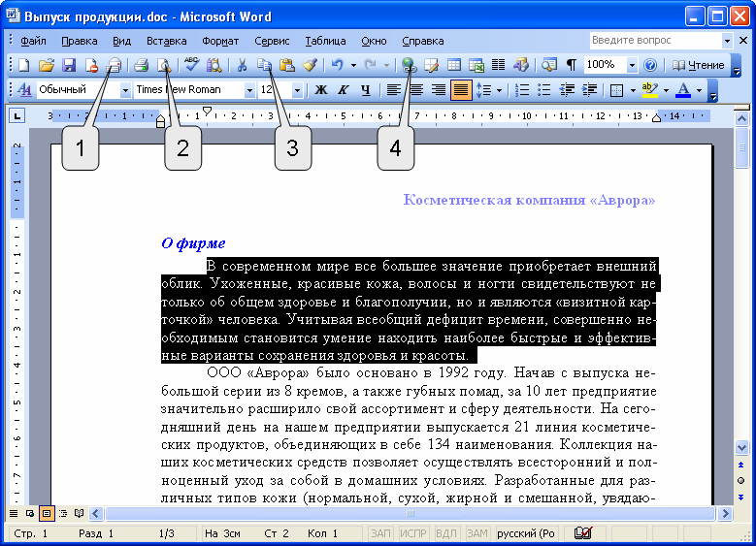
Task: Expand the help question box dropdown
Action: (x=727, y=41)
